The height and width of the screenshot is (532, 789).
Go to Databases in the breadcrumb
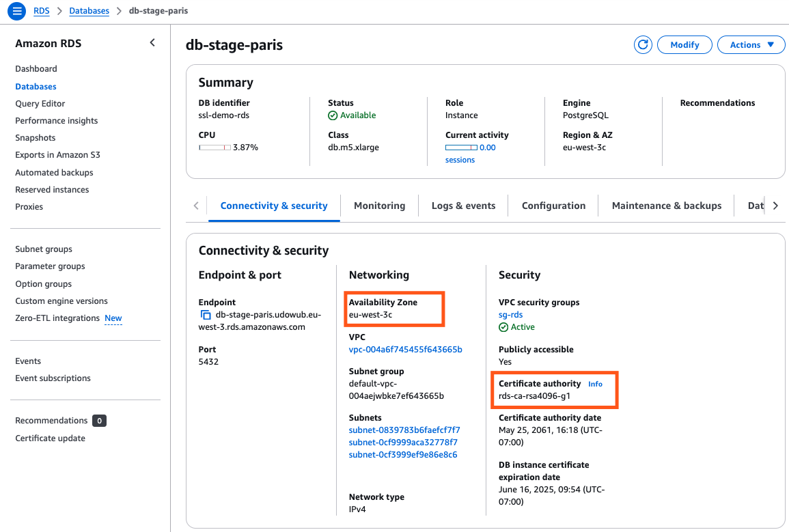89,10
